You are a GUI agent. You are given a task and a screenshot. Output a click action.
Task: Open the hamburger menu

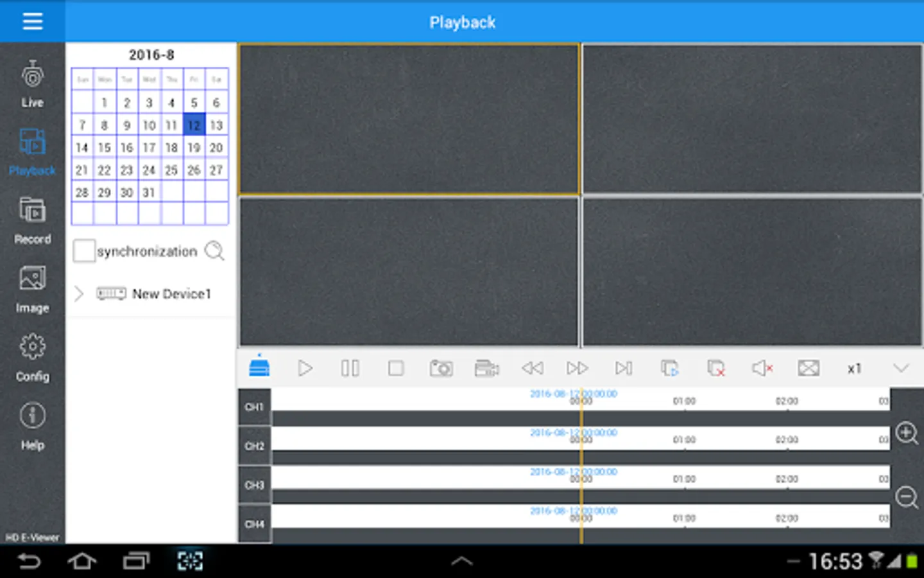coord(32,22)
